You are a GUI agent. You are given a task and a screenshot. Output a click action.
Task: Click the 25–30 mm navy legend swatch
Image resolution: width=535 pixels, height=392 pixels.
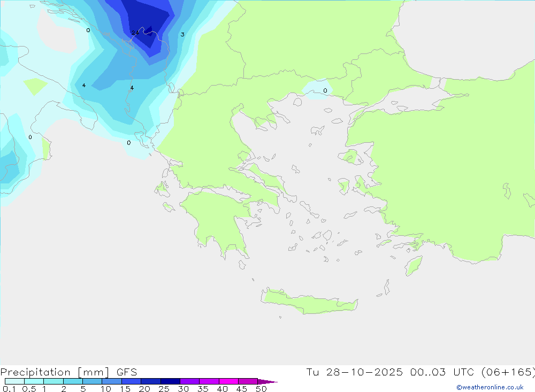point(170,381)
